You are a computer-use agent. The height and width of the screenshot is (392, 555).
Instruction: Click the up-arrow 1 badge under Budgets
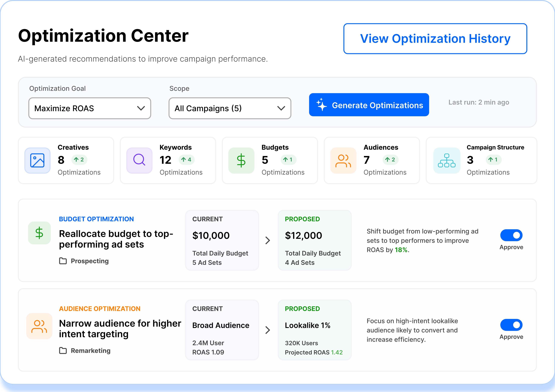click(x=288, y=160)
